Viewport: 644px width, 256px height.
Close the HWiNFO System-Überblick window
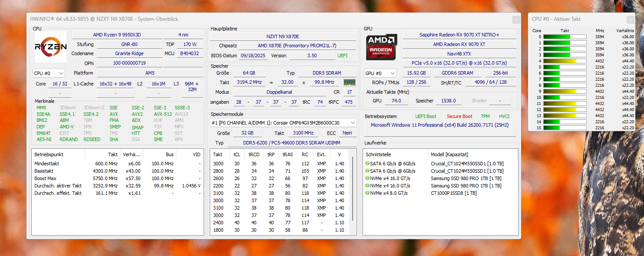click(516, 20)
